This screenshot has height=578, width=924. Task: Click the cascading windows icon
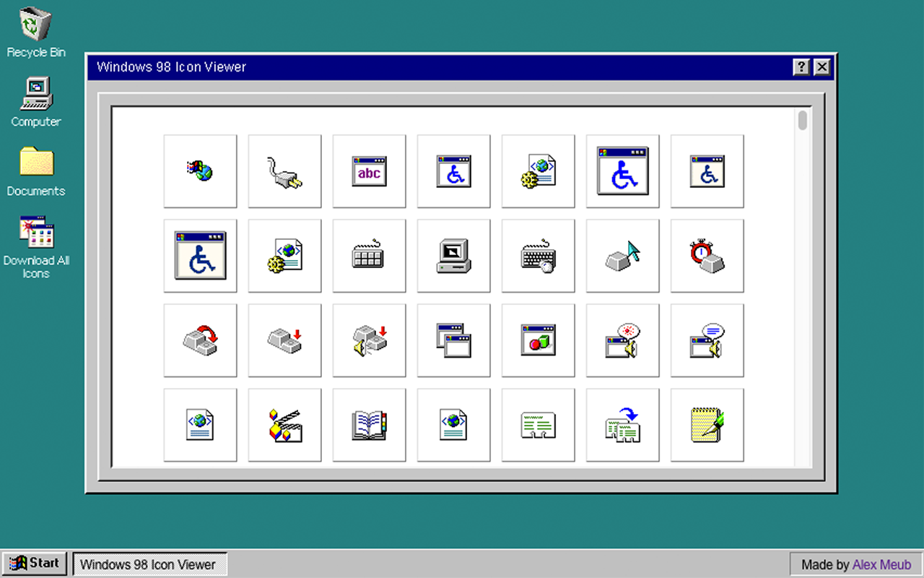(453, 340)
